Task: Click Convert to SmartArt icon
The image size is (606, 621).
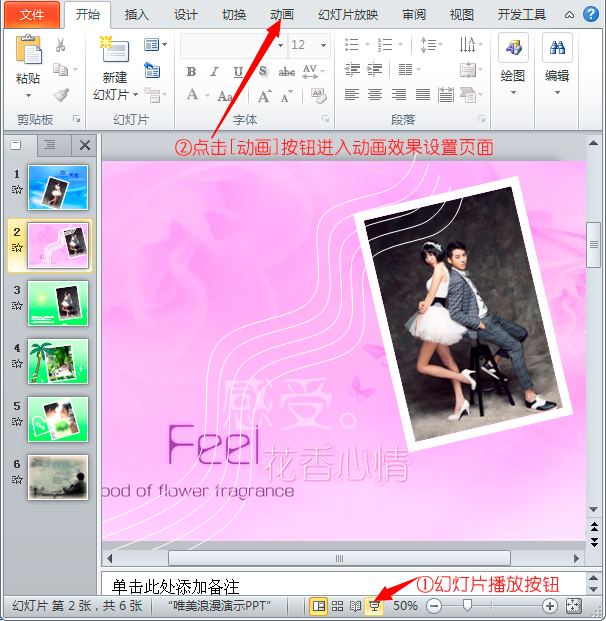Action: (468, 95)
